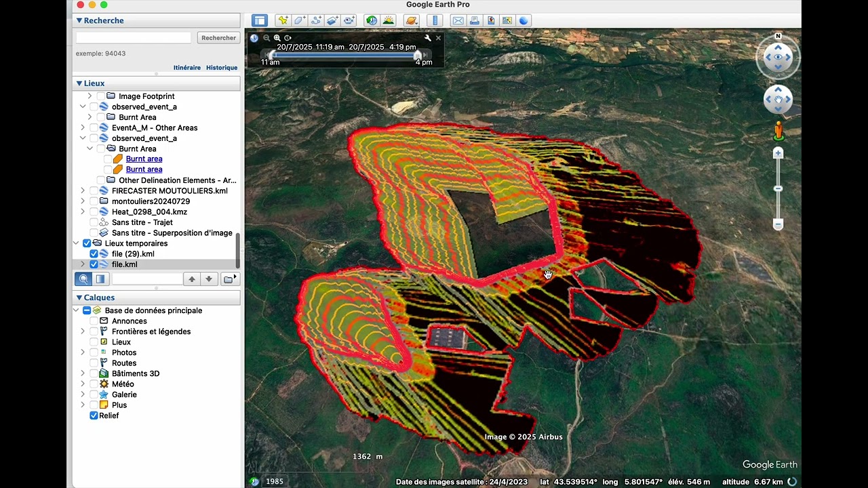
Task: Click the Recherche search input field
Action: 134,38
